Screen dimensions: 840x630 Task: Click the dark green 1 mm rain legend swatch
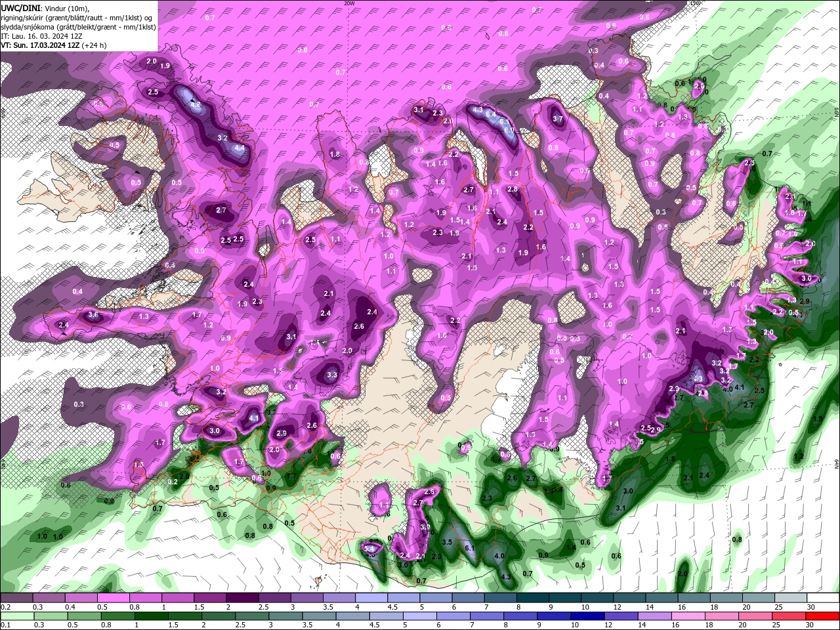(x=150, y=616)
